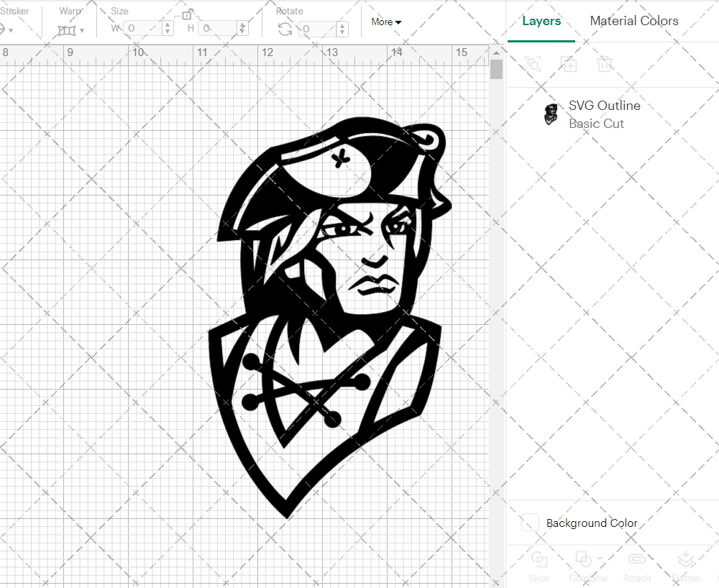Open the Combine dropdown arrow
The image size is (719, 588).
(600, 559)
